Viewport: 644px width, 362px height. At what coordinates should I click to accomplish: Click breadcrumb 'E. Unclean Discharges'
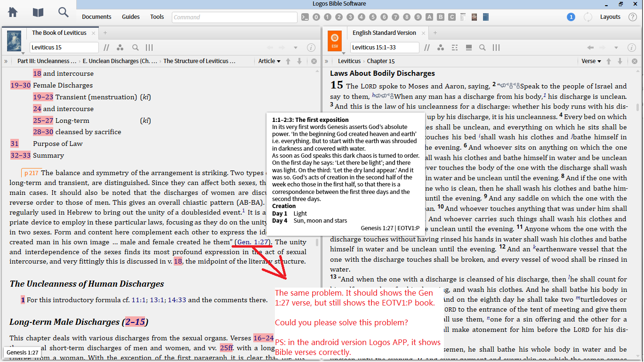[x=120, y=61]
